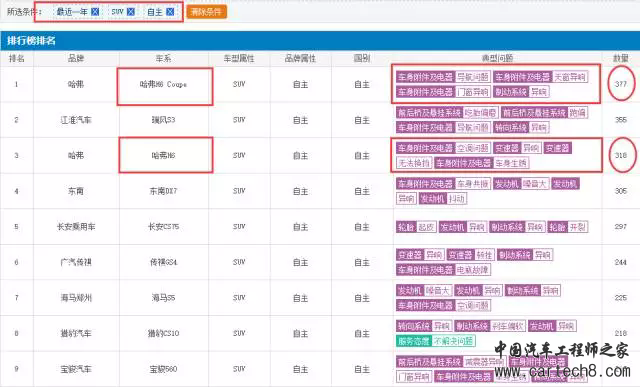Click brand 海马郑州 in rank 7

pyautogui.click(x=76, y=298)
